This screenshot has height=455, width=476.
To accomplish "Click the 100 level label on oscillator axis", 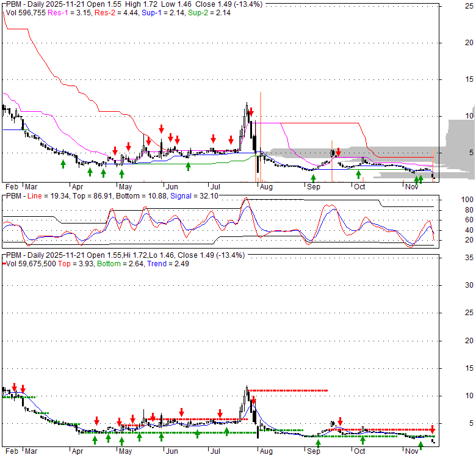I will (467, 200).
